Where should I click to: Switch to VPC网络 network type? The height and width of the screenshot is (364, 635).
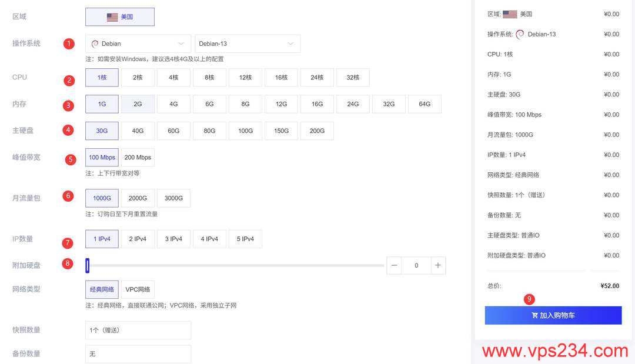pos(138,289)
